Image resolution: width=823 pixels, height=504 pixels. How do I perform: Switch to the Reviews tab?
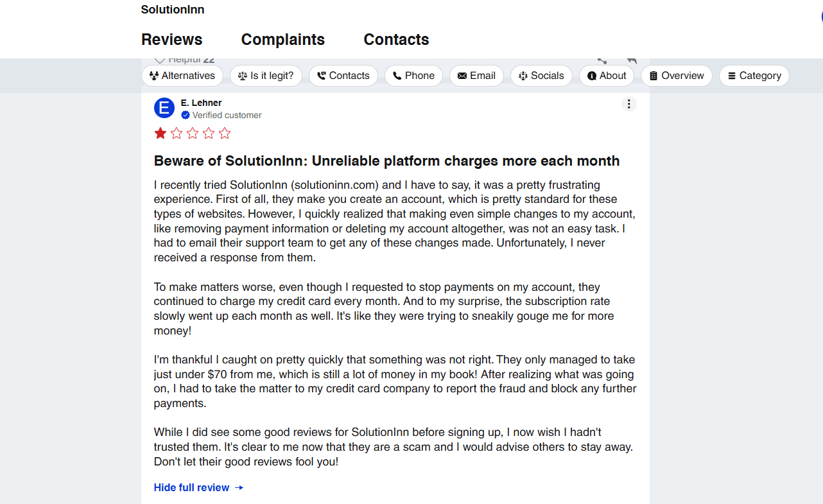(171, 40)
